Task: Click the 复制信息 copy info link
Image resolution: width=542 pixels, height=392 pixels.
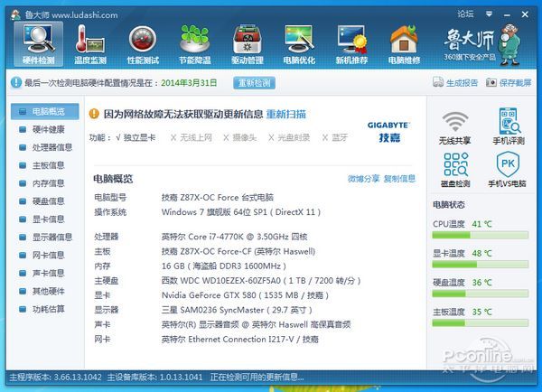Action: 399,178
